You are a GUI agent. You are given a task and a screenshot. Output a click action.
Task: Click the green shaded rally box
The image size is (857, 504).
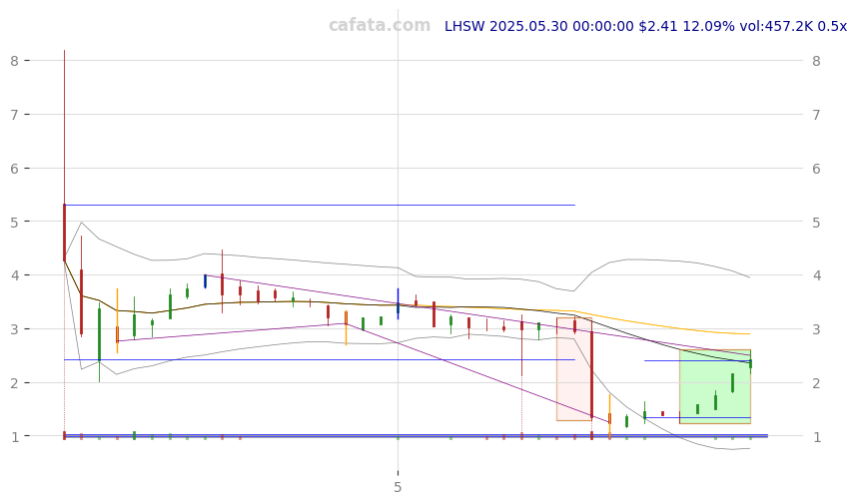click(715, 386)
